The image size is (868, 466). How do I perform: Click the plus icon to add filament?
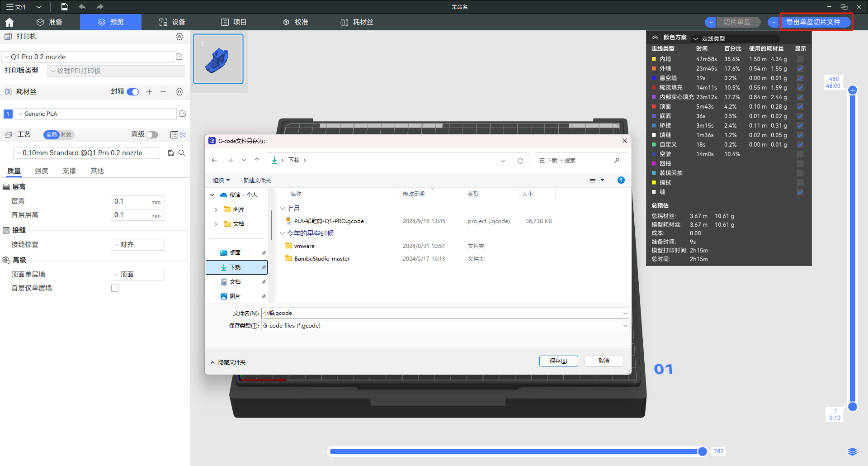(x=149, y=92)
